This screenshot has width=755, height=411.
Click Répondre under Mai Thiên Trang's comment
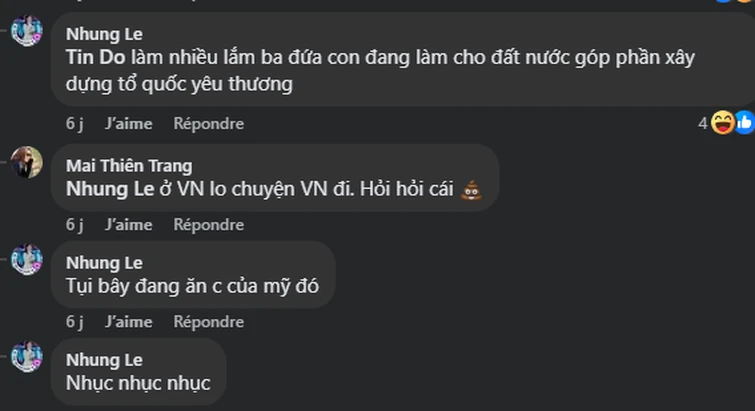(208, 225)
